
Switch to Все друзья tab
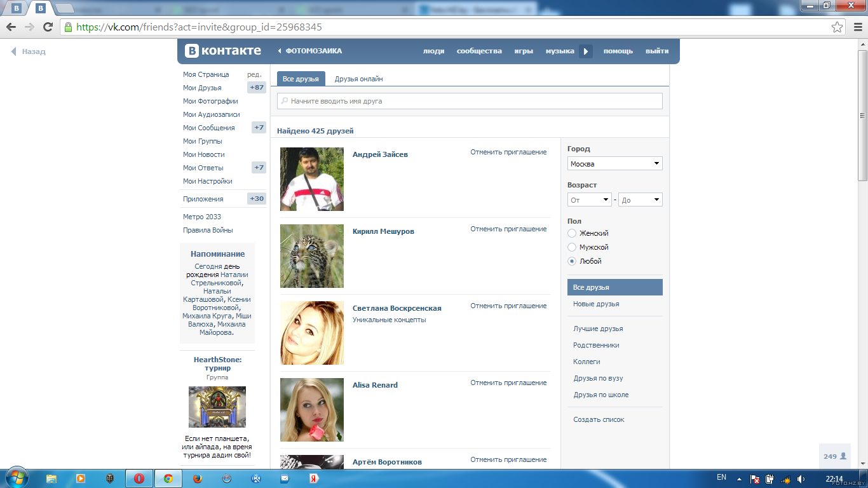tap(301, 79)
